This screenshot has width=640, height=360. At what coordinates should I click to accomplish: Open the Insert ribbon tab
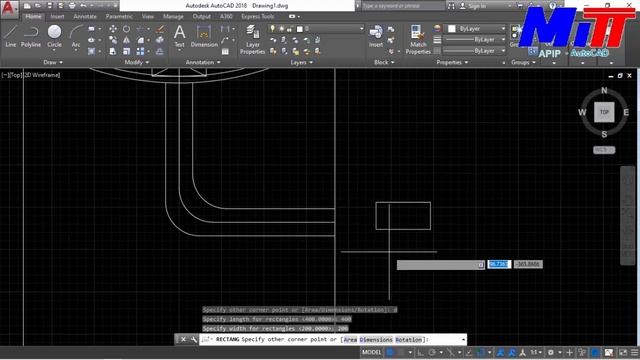click(58, 16)
